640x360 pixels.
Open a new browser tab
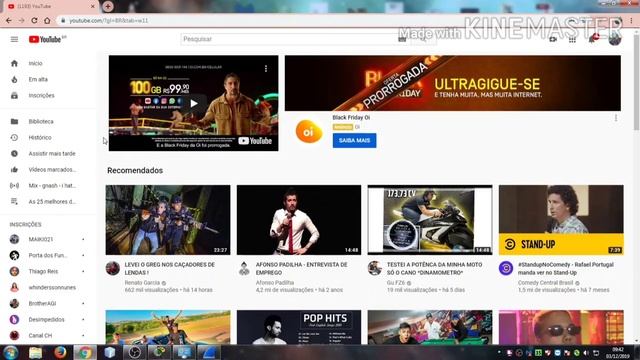coord(108,6)
